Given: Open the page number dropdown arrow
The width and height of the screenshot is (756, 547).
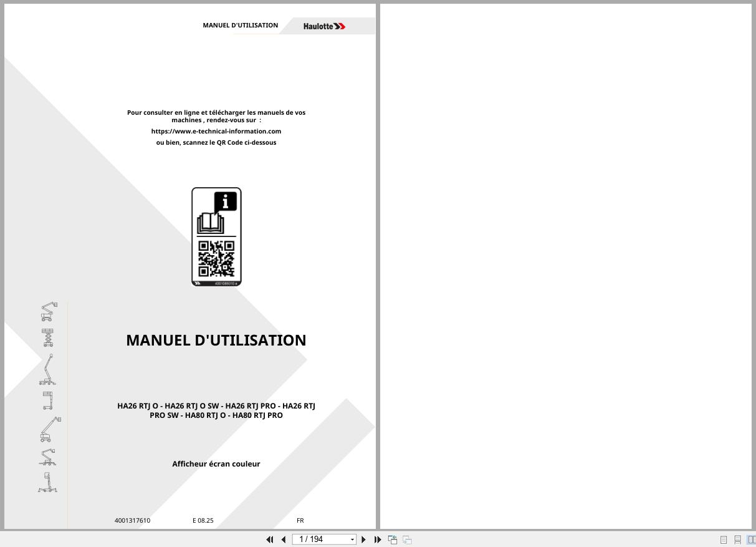Looking at the screenshot, I should 352,540.
